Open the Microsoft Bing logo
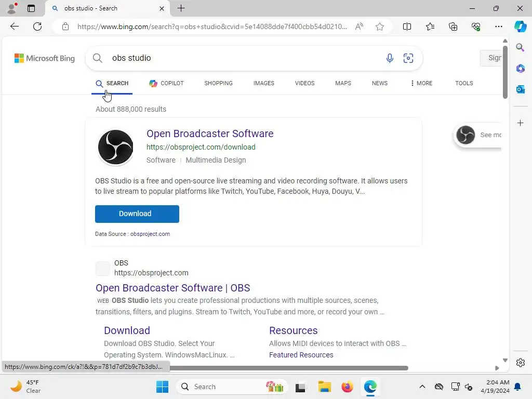This screenshot has width=532, height=399. tap(45, 58)
